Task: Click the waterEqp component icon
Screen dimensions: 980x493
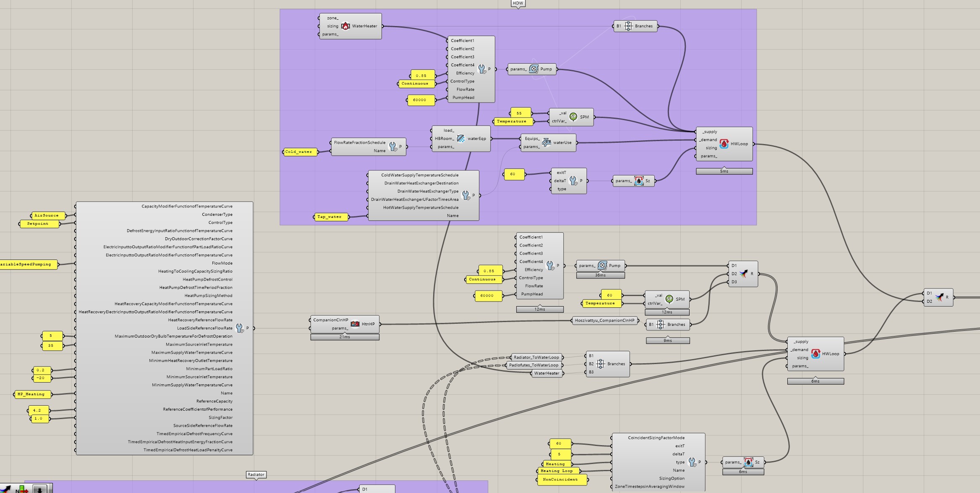Action: (461, 139)
